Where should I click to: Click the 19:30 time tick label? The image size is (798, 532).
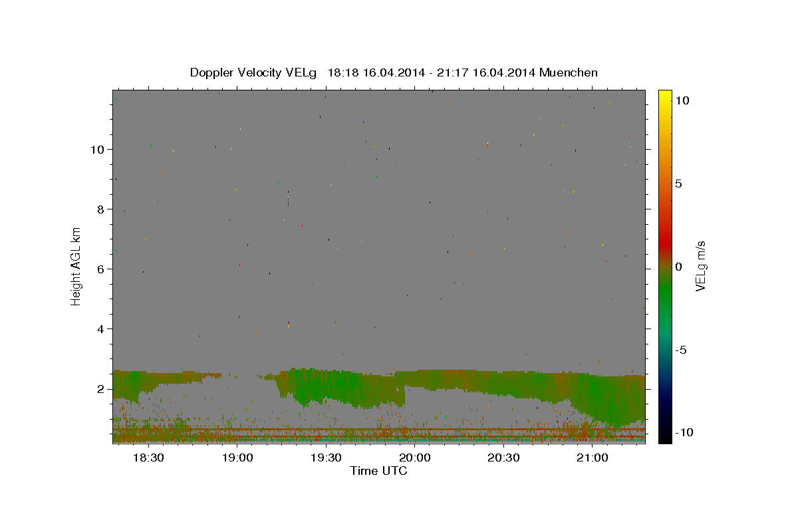tap(326, 458)
